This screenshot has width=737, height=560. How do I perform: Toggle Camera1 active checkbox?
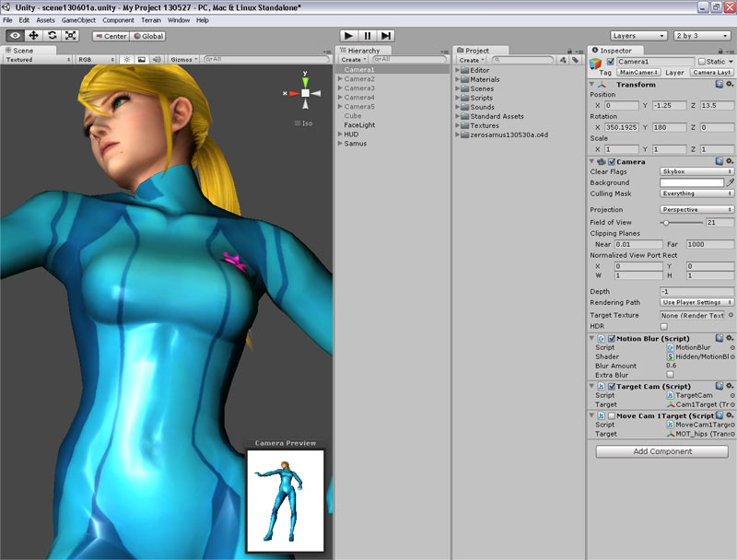coord(611,62)
